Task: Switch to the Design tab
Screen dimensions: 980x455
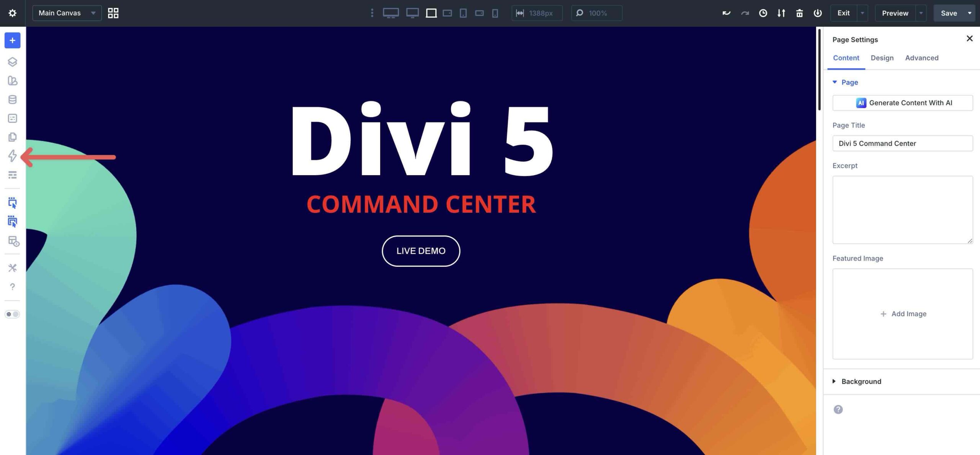Action: [x=882, y=58]
